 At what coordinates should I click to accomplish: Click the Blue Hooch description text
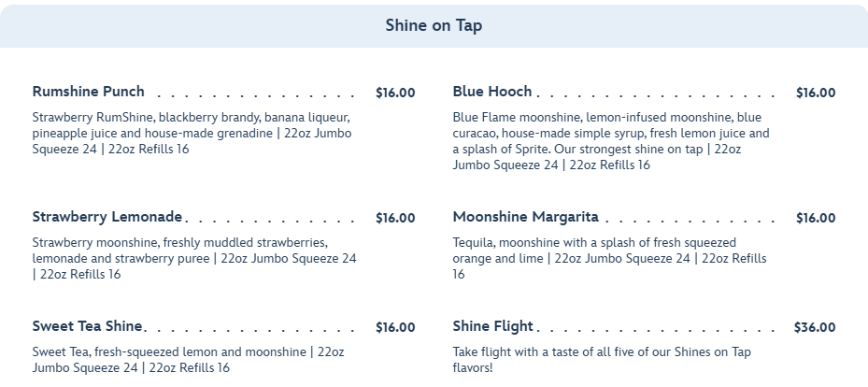pos(612,141)
